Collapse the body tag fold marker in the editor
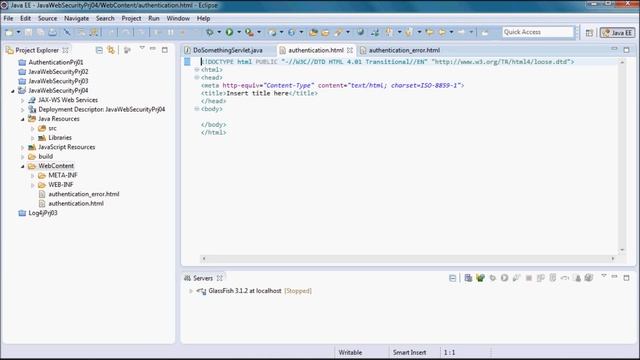640x360 pixels. pos(196,109)
